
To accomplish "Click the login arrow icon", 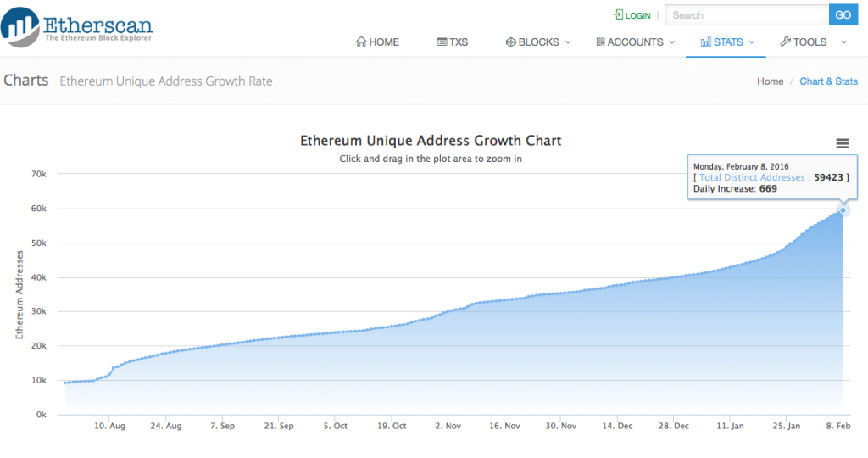I will [618, 15].
